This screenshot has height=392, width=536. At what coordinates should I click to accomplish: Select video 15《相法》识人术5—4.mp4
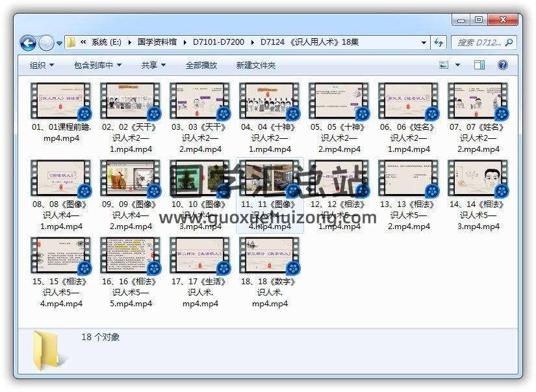(x=61, y=273)
